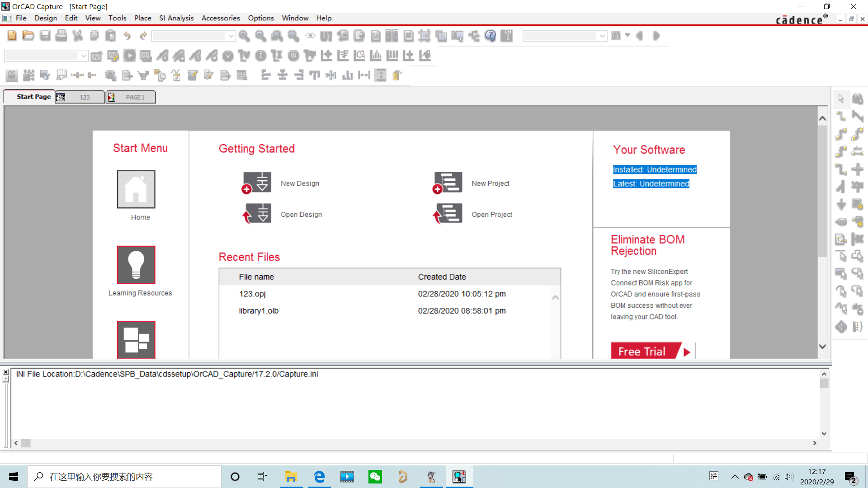Click the shopping cart toolbar icon
This screenshot has height=488, width=868.
point(143,75)
